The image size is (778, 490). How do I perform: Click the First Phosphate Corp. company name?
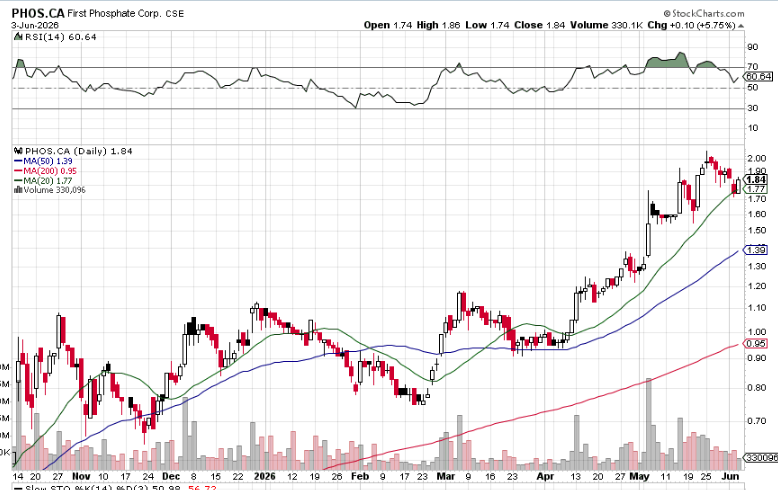pos(114,13)
